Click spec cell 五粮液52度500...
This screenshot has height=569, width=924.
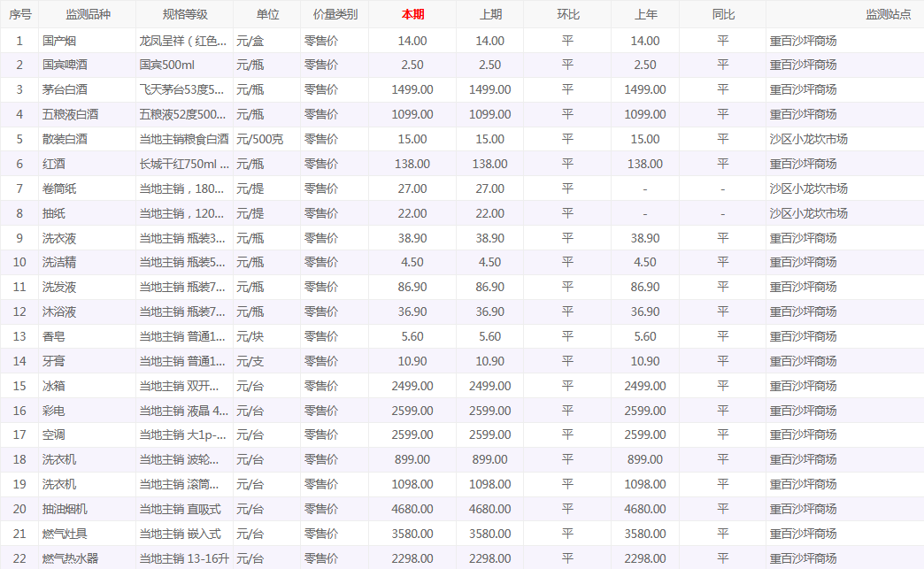click(x=182, y=114)
